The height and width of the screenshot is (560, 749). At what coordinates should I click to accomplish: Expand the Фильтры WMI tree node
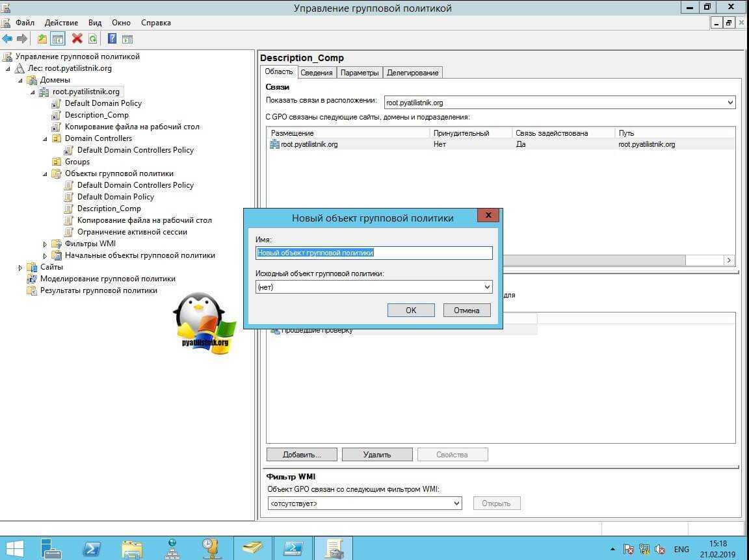coord(45,244)
